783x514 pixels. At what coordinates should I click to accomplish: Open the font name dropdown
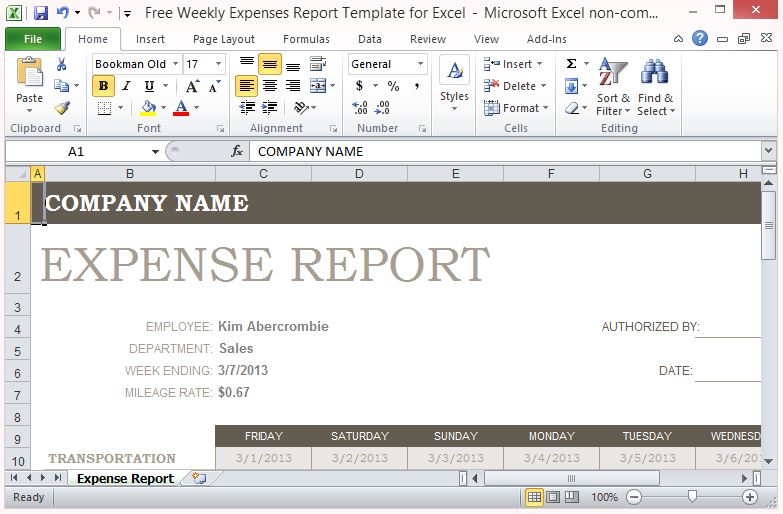175,64
